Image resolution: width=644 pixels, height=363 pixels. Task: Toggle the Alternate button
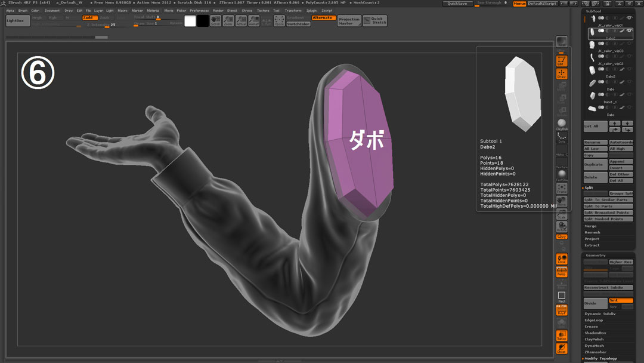324,18
